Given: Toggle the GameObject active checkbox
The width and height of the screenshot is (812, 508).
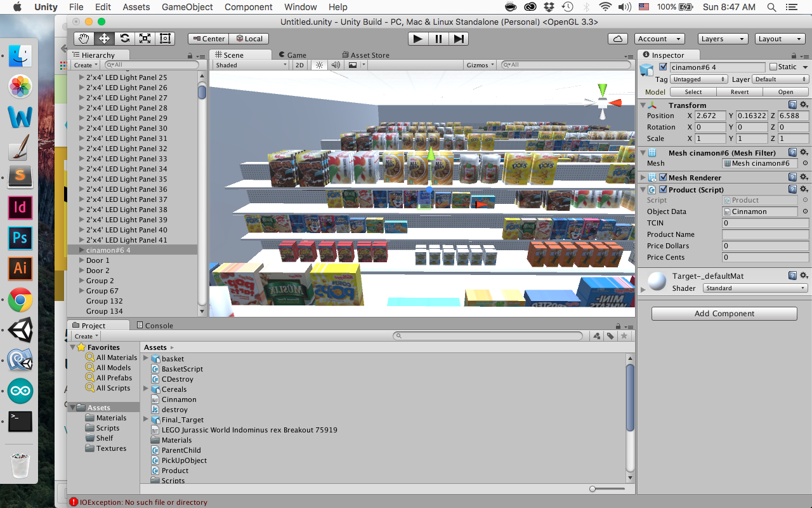Looking at the screenshot, I should click(x=663, y=67).
